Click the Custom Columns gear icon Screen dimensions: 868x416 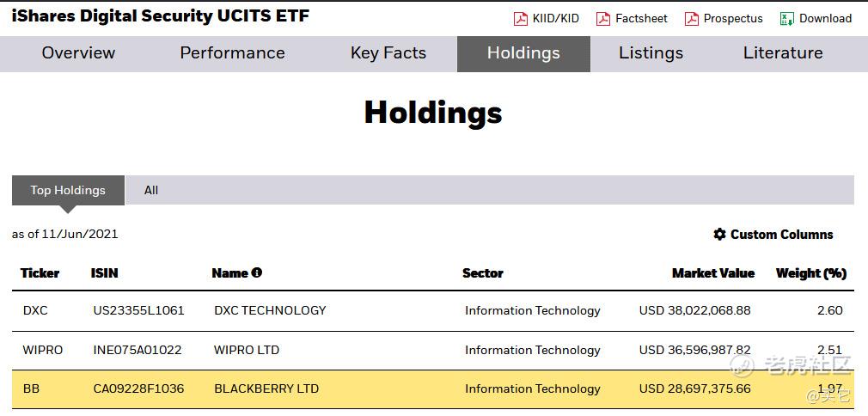coord(719,235)
